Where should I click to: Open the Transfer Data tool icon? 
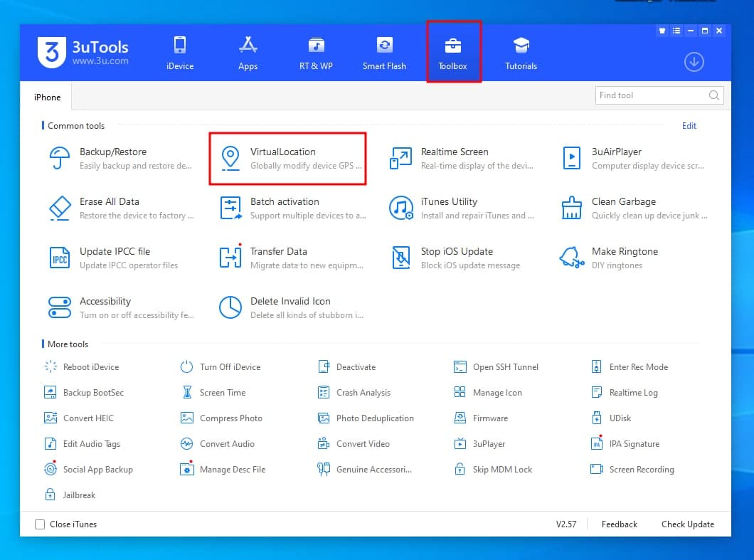[230, 258]
